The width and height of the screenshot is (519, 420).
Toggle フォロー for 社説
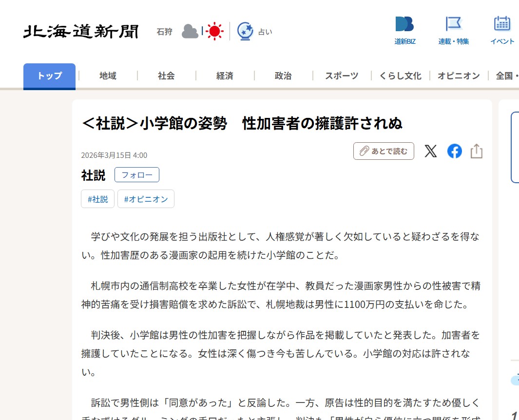click(x=136, y=175)
